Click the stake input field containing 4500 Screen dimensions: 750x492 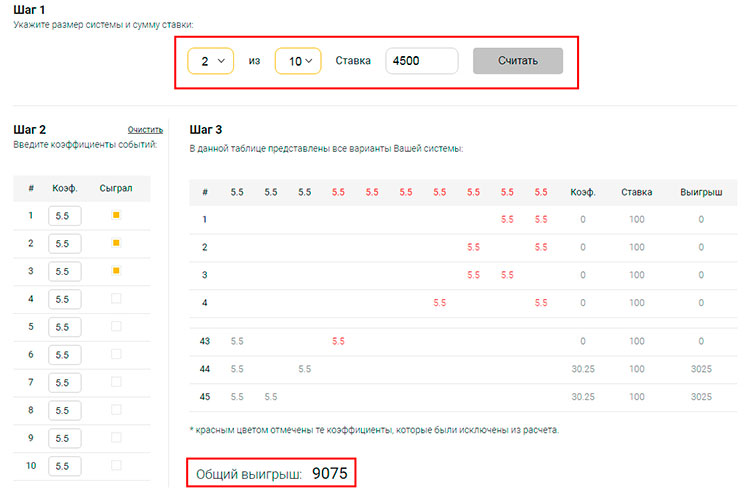[x=422, y=61]
